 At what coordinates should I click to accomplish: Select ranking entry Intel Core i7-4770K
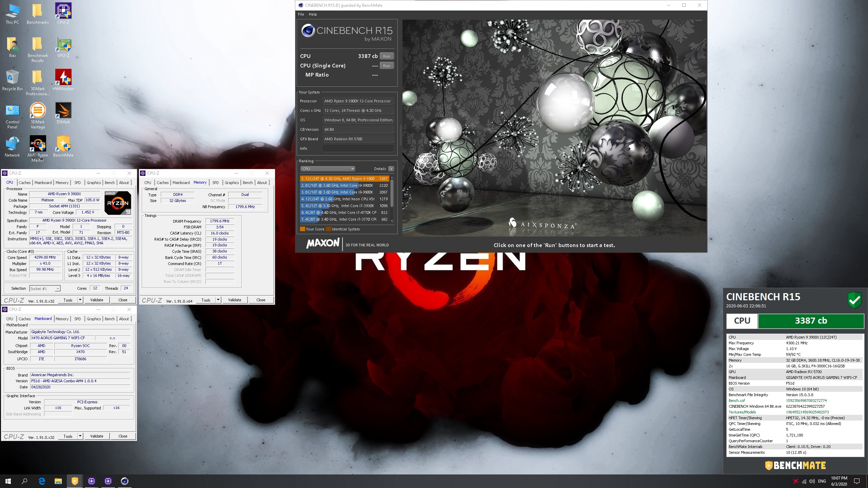pos(344,212)
